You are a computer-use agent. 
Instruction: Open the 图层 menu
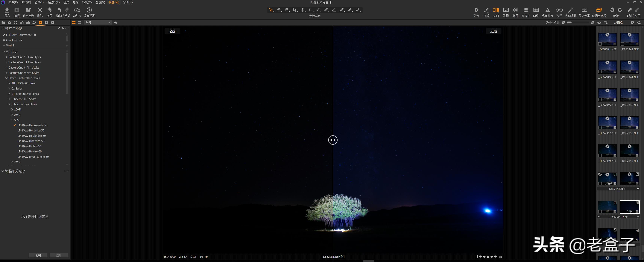coord(66,2)
